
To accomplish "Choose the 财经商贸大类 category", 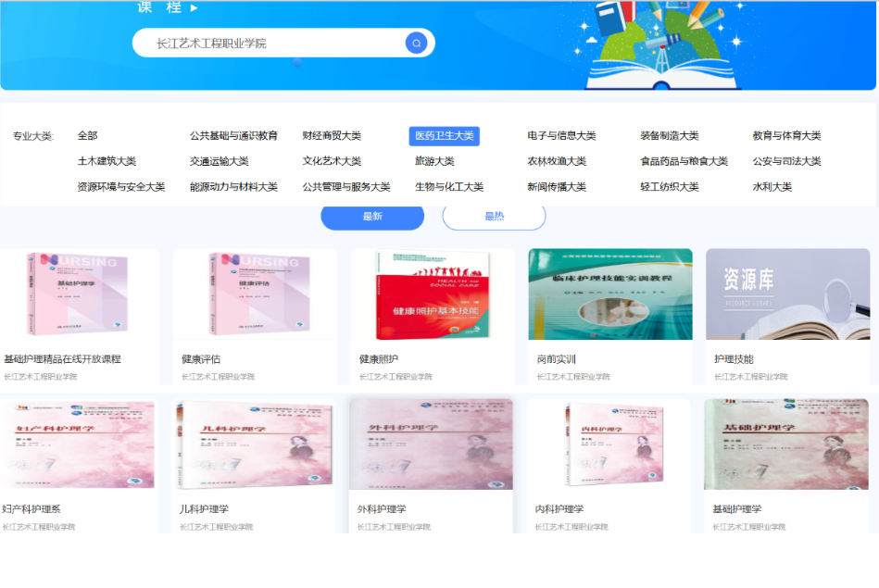I will (332, 135).
